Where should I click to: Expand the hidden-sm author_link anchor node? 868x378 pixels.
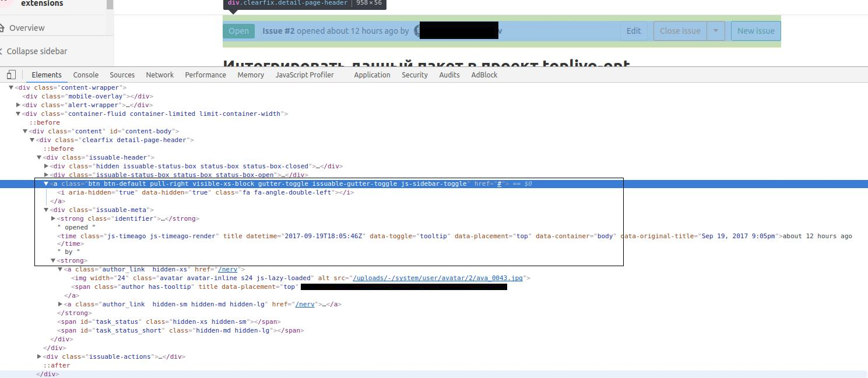click(60, 304)
